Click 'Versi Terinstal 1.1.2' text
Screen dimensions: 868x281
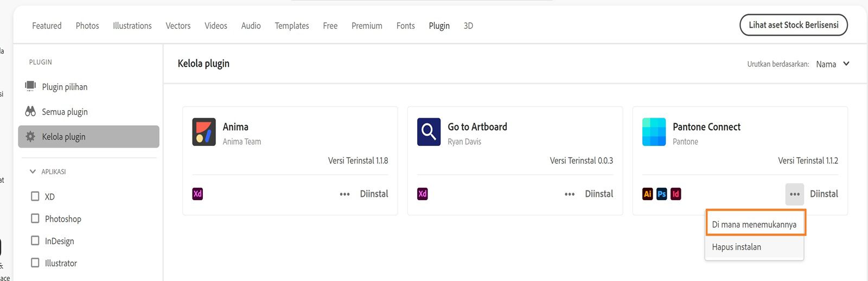pos(808,161)
